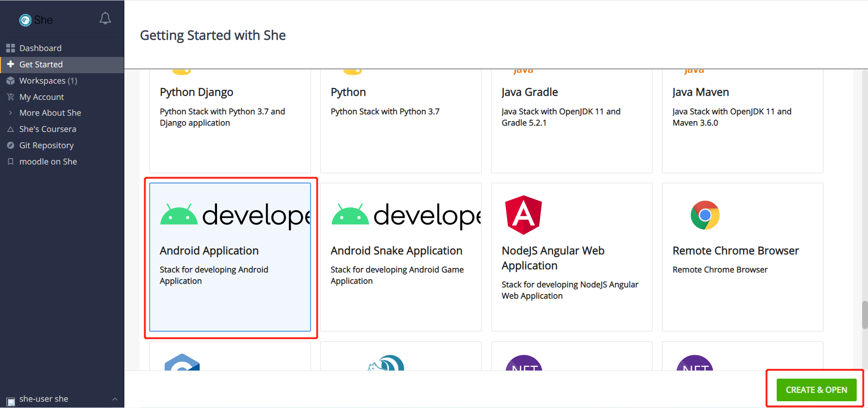Click the She's Coursera triangle icon

point(10,129)
